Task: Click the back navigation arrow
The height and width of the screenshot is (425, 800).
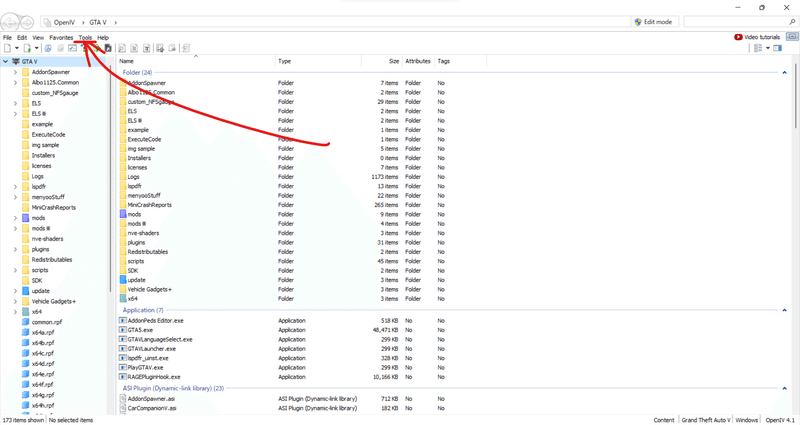Action: click(10, 22)
